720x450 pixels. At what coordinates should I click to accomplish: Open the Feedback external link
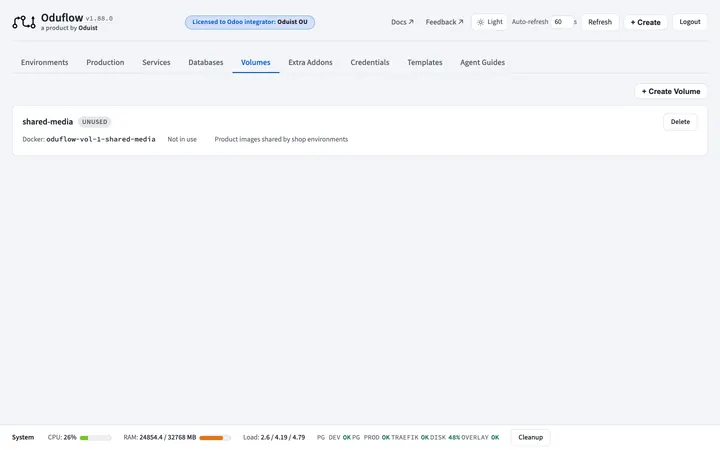coord(444,22)
